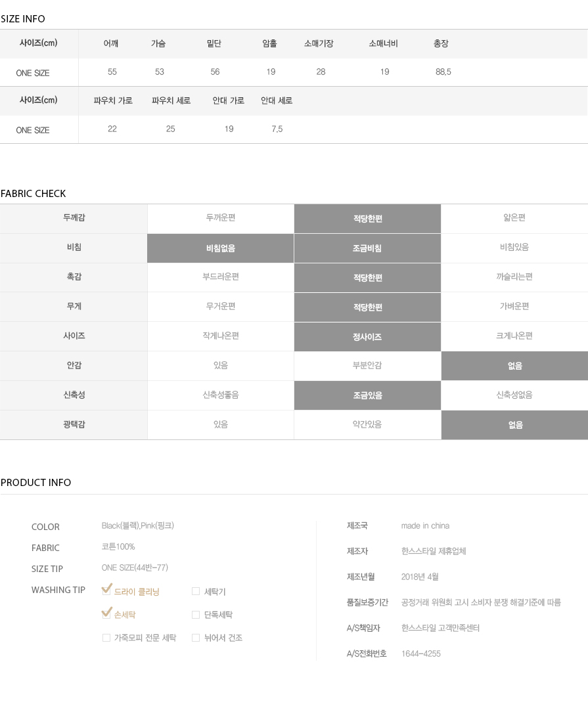
Task: Click the 파우치 세로 column header
Action: 171,100
